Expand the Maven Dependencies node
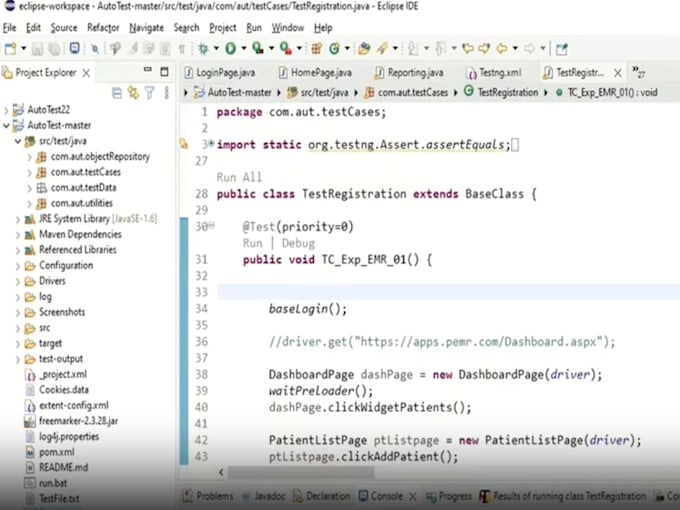 coord(18,235)
